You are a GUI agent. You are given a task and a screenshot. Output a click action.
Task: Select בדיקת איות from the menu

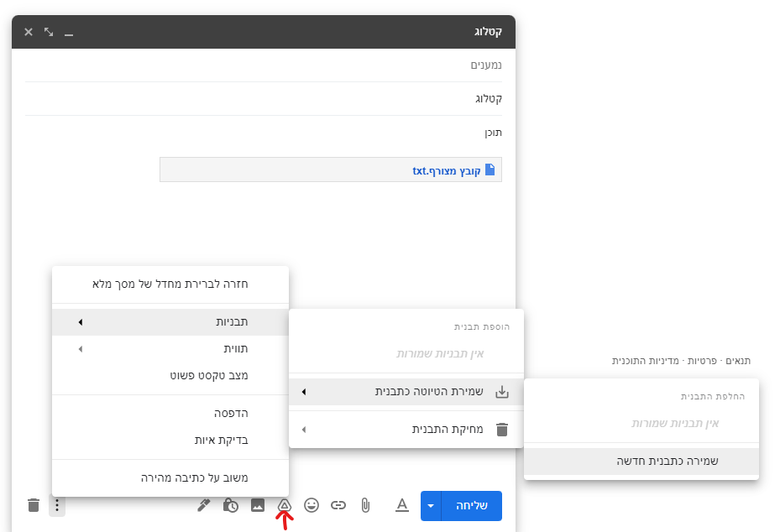point(170,440)
